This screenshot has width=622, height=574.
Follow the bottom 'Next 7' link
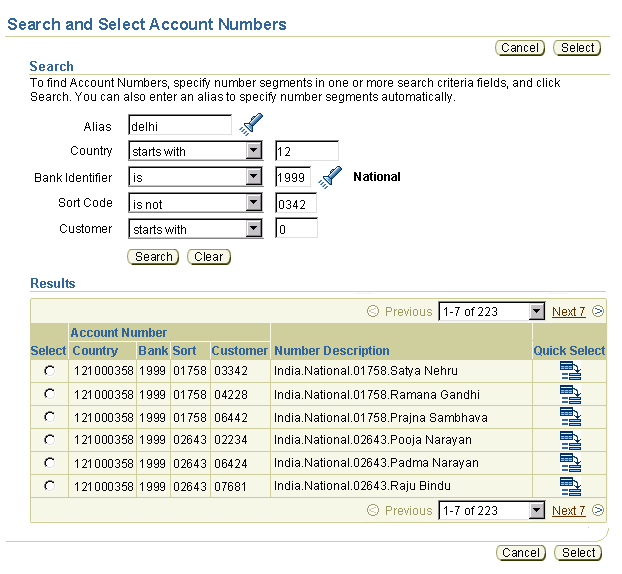pyautogui.click(x=568, y=511)
